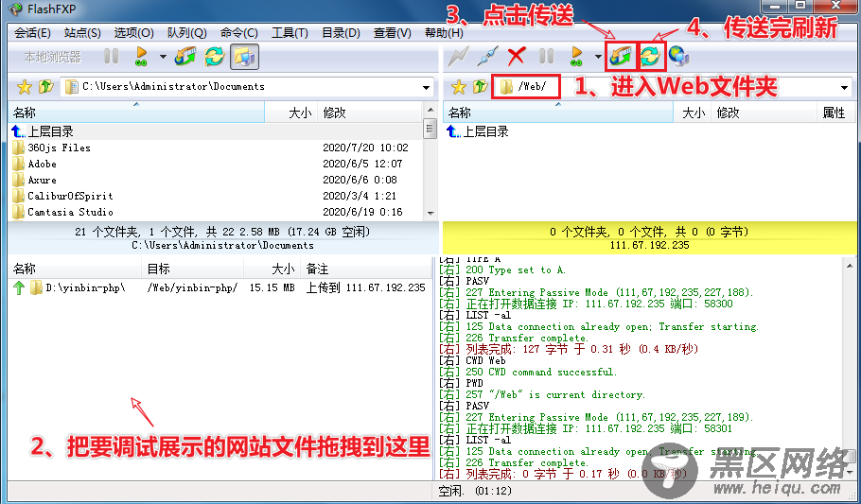
Task: Click the local file list scrollbar thumb
Action: (x=430, y=130)
